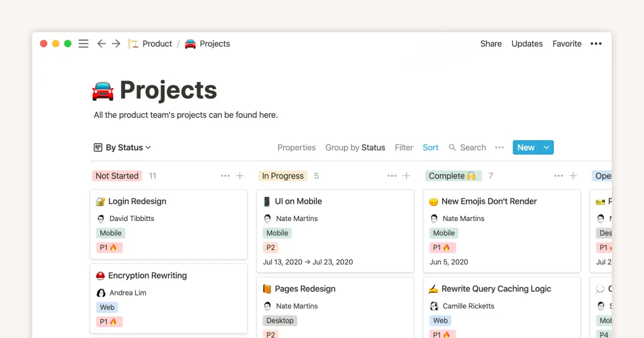The image size is (644, 338).
Task: Open the sidebar with the hamburger icon
Action: pyautogui.click(x=83, y=43)
